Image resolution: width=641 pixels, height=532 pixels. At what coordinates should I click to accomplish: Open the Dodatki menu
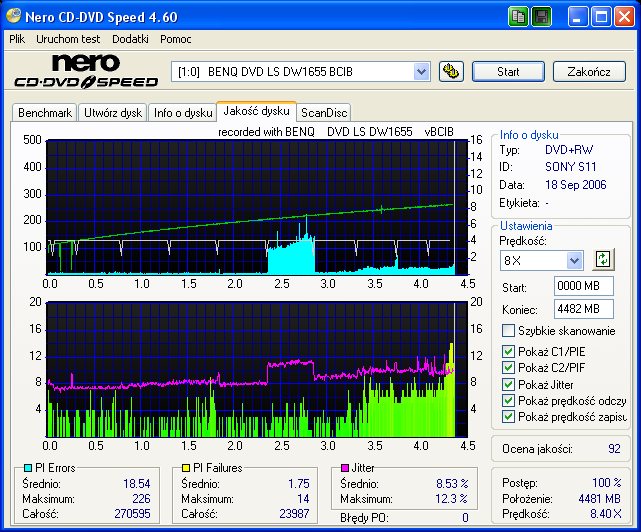(130, 39)
